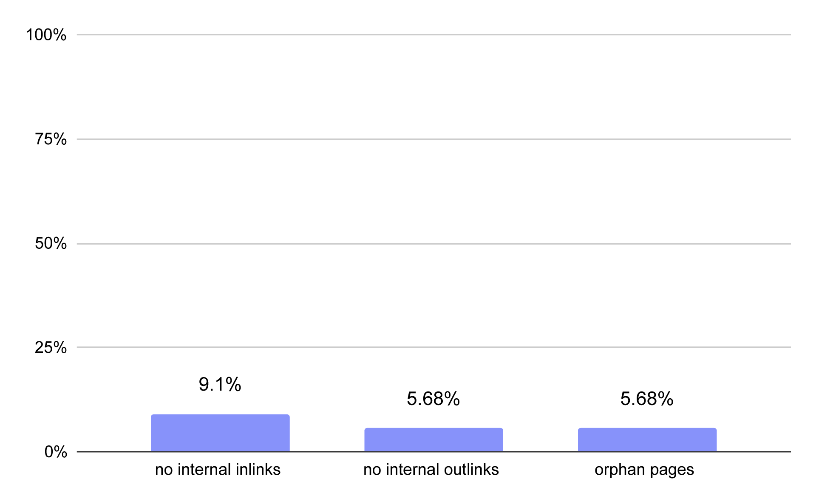Select the 25% y-axis label
This screenshot has height=504, width=816.
[x=51, y=348]
